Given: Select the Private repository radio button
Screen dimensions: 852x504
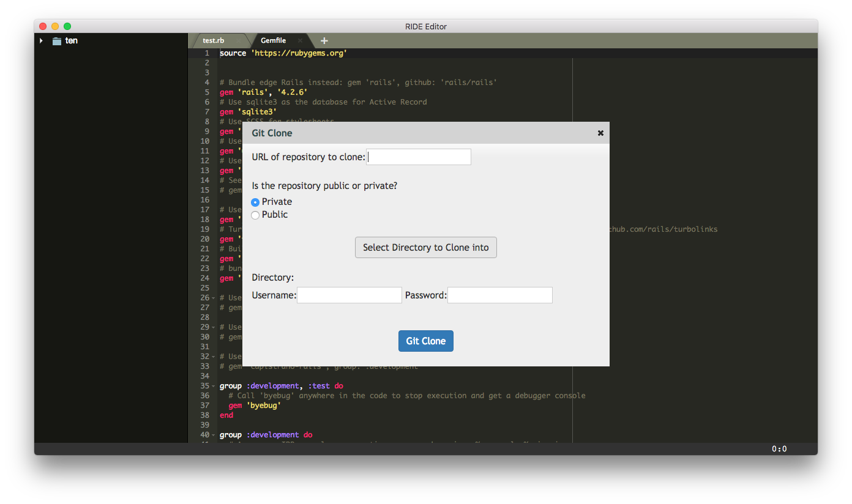Looking at the screenshot, I should pos(255,202).
